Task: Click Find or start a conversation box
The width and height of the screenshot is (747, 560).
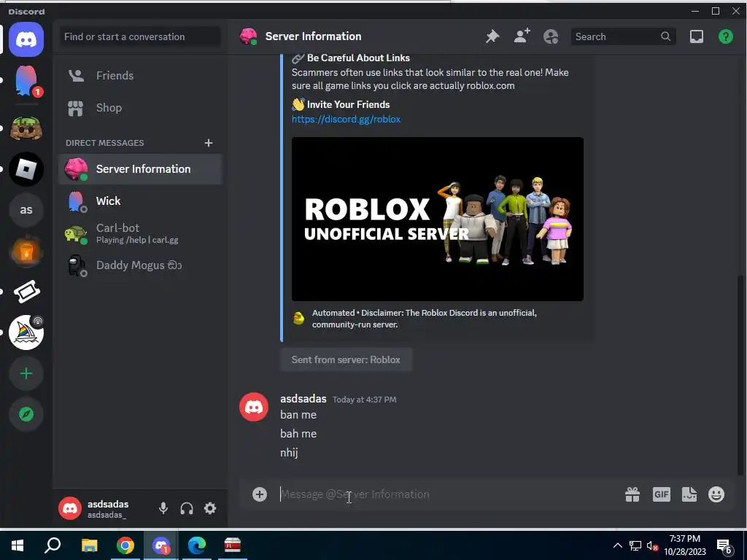Action: 140,36
